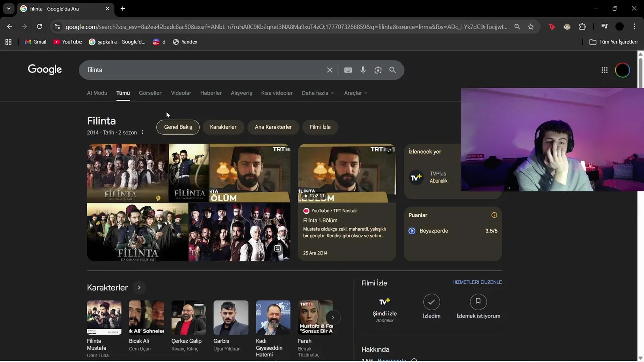The width and height of the screenshot is (644, 362).
Task: Select the Ana Karakterler chip
Action: click(273, 127)
